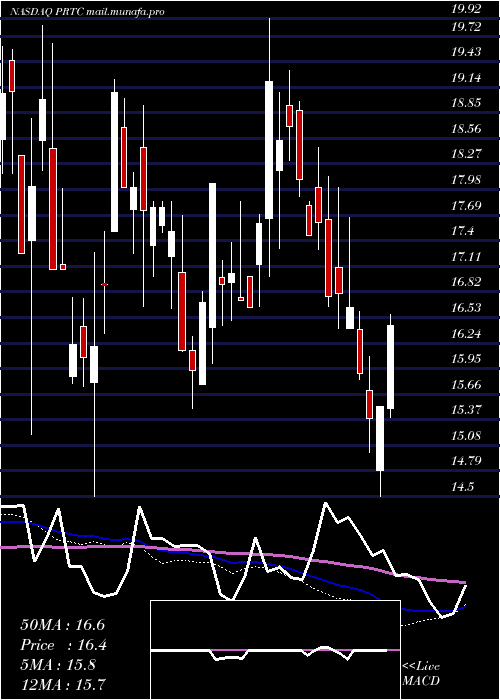Select the 17.11 price axis label
Screen dimensions: 500x700
[466, 257]
